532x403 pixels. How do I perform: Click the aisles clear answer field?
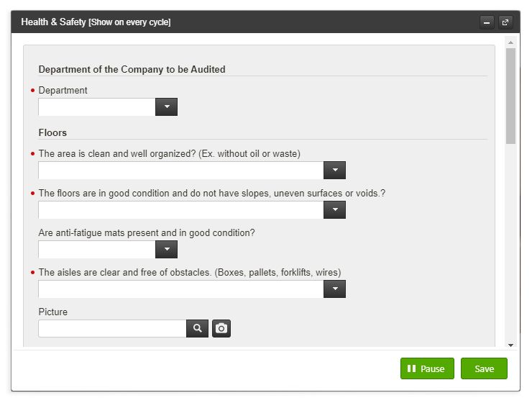pyautogui.click(x=181, y=289)
